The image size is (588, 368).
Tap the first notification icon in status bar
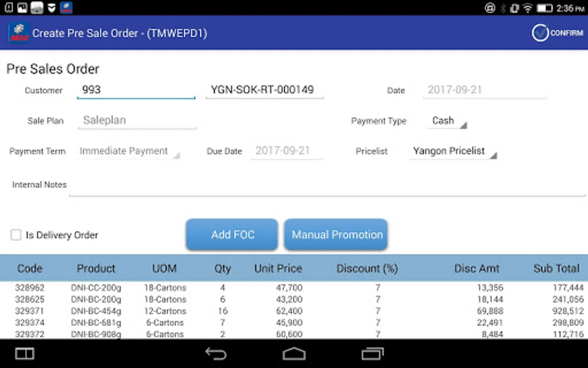[9, 7]
